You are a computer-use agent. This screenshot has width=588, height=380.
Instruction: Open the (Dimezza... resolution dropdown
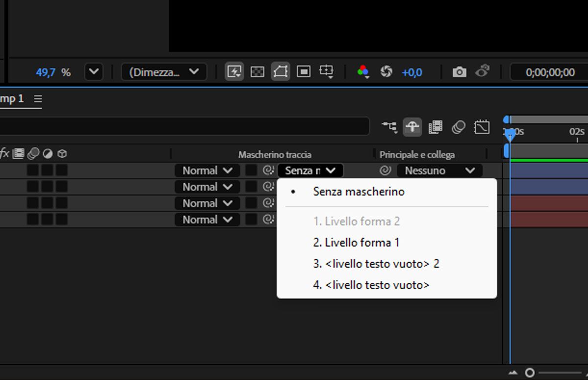[x=164, y=72]
